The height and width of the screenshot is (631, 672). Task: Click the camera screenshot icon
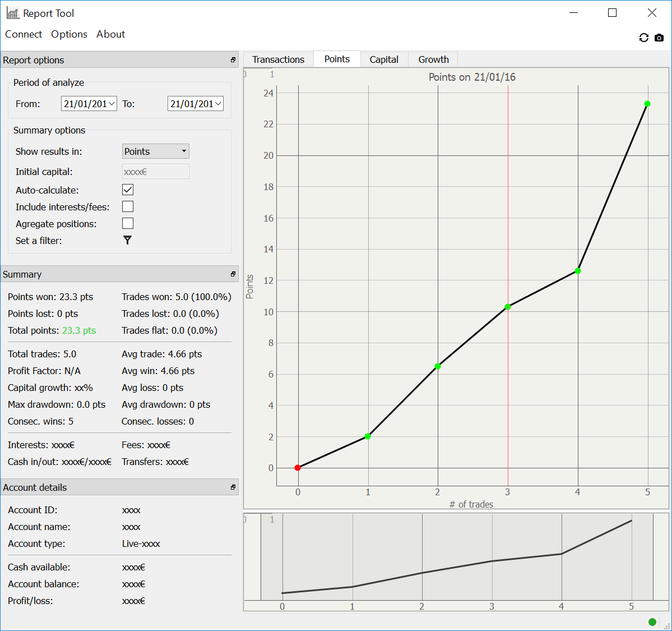(659, 38)
